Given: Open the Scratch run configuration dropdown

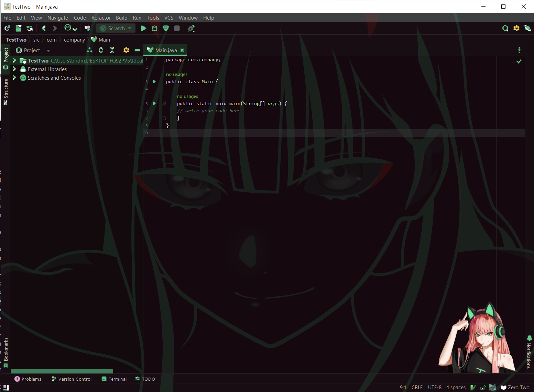Looking at the screenshot, I should [130, 28].
